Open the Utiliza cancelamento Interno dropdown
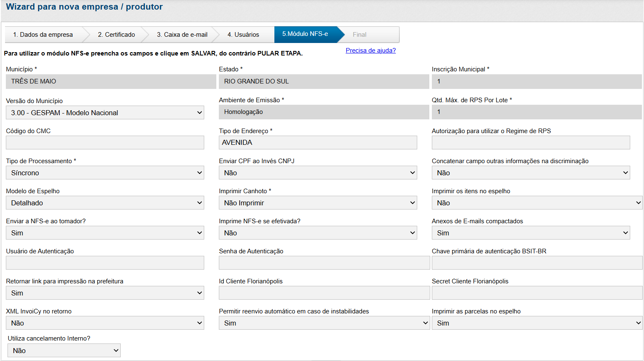The height and width of the screenshot is (361, 644). [x=64, y=351]
